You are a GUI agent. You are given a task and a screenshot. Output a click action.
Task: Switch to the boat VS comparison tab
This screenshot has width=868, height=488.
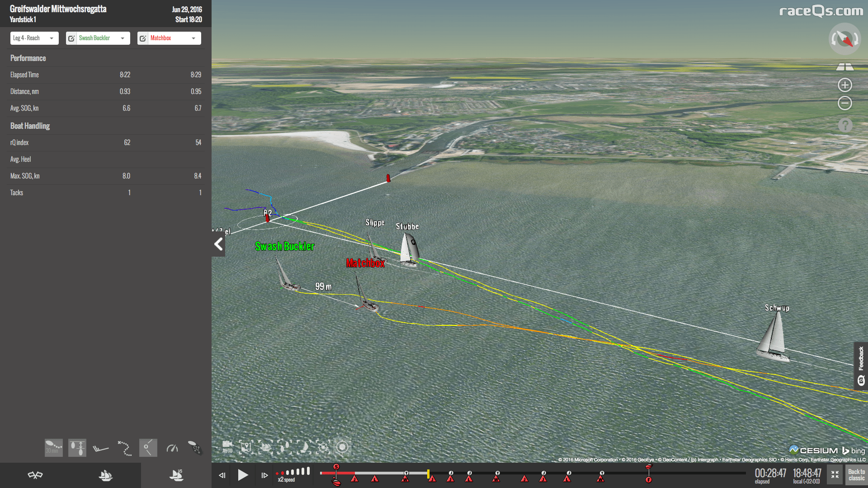(176, 475)
